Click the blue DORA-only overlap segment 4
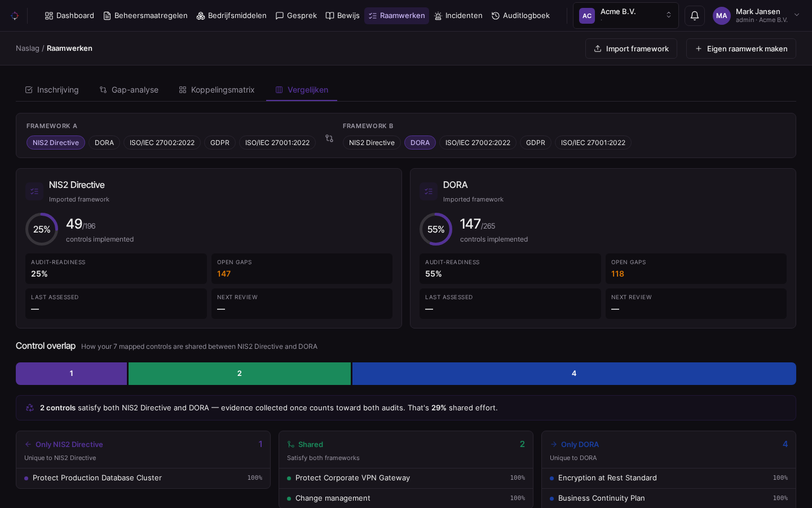 click(x=574, y=374)
